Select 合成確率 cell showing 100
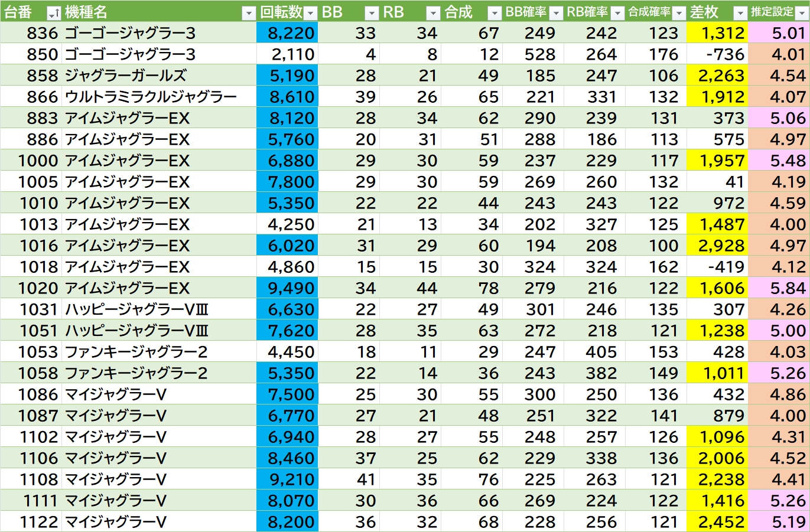The width and height of the screenshot is (810, 532). coord(656,246)
